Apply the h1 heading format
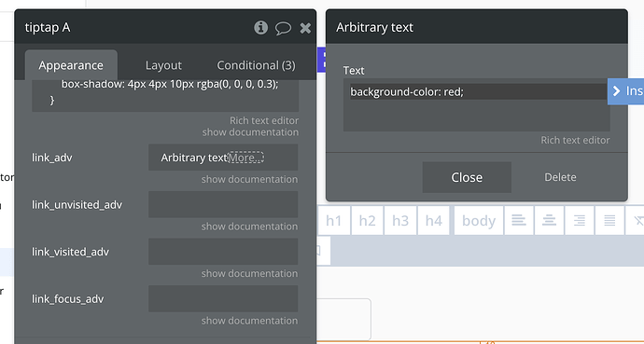The height and width of the screenshot is (344, 644). (333, 221)
